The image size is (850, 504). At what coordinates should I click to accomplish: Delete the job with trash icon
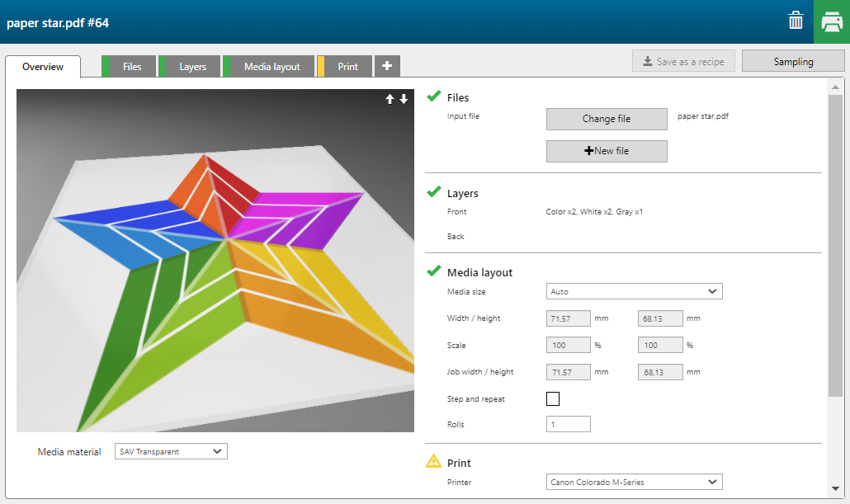click(x=796, y=21)
